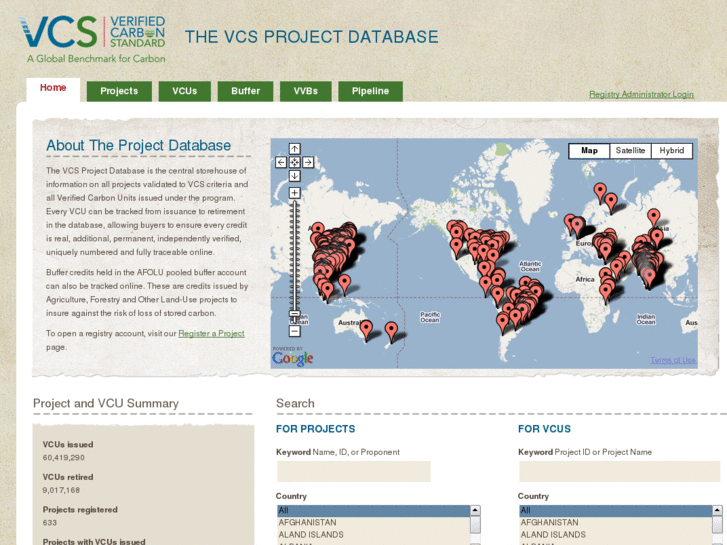This screenshot has width=727, height=545.
Task: Click the VCUs issued value 60,419,290
Action: [x=64, y=458]
